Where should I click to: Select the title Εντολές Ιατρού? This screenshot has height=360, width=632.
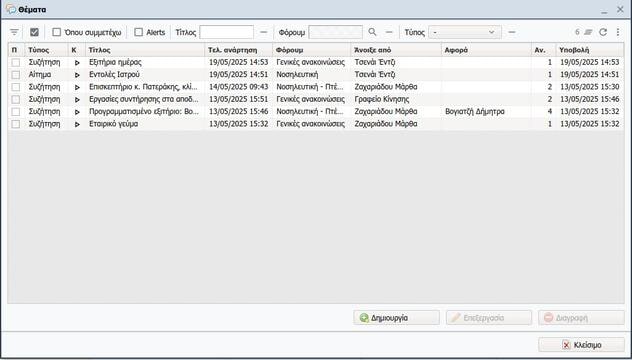pos(114,75)
